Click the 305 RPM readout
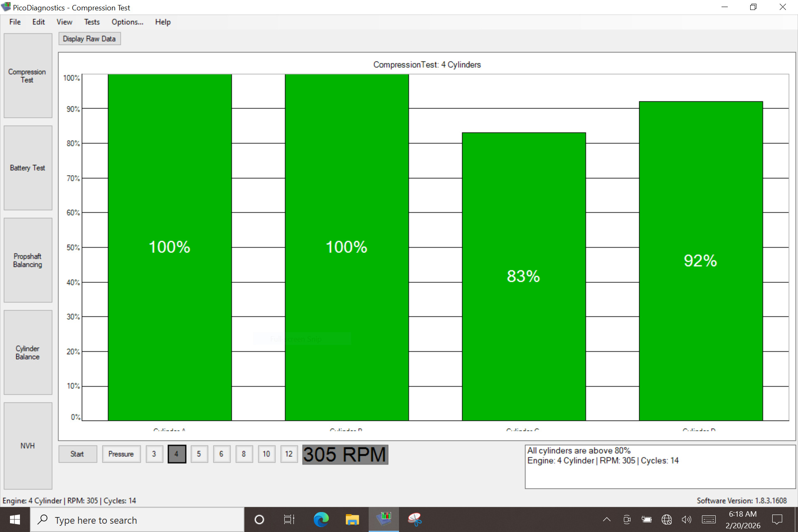Image resolution: width=798 pixels, height=532 pixels. click(x=345, y=454)
